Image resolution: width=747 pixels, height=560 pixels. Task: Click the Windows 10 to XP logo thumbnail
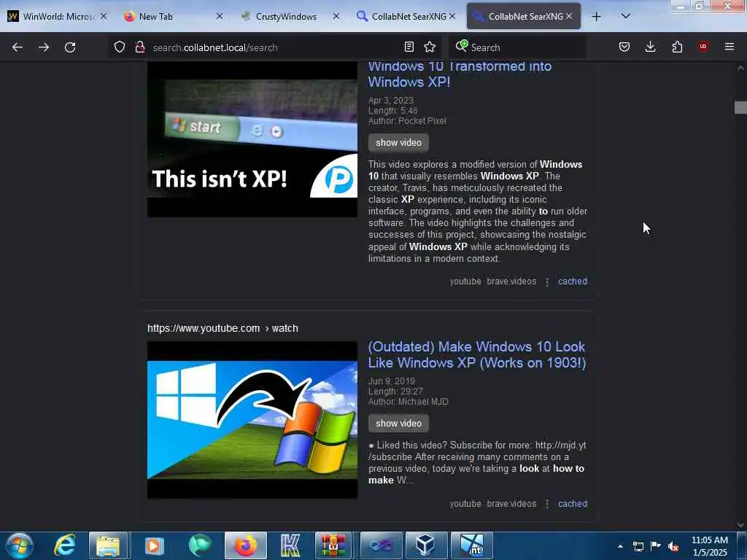[252, 420]
